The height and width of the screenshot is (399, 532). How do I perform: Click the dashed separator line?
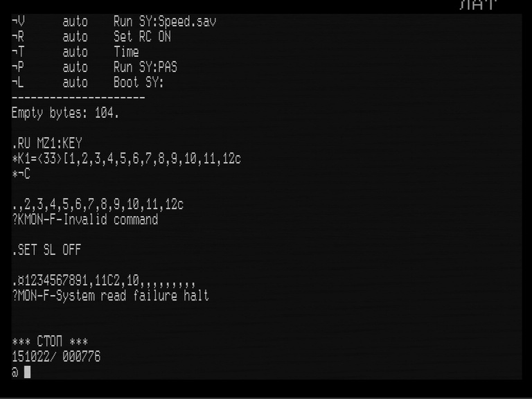[x=78, y=98]
